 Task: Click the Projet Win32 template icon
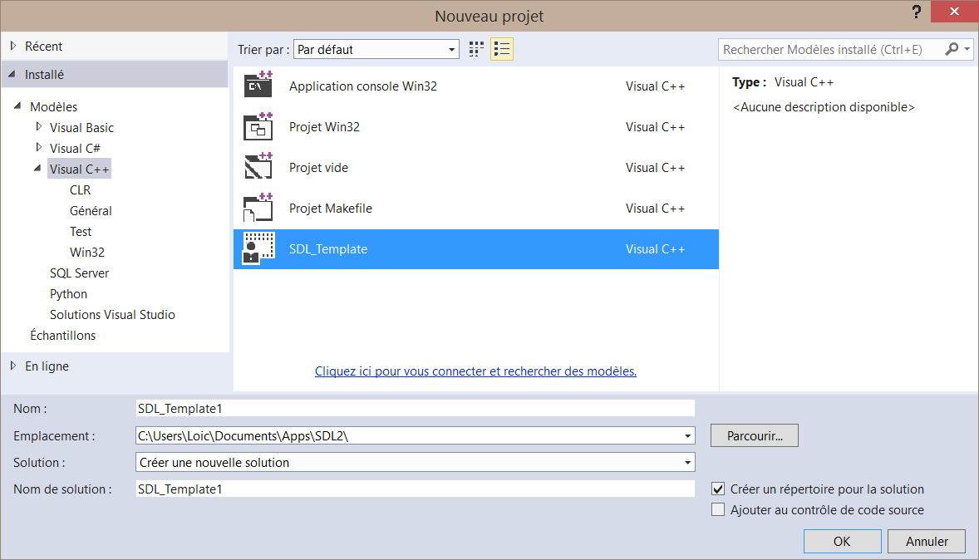pos(258,127)
